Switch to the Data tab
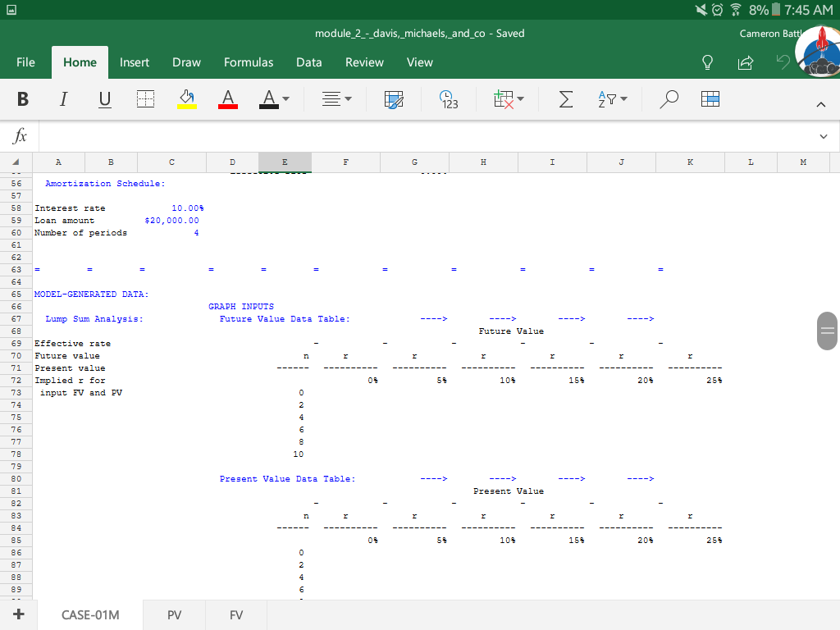Screen dimensions: 840x630 (x=309, y=62)
